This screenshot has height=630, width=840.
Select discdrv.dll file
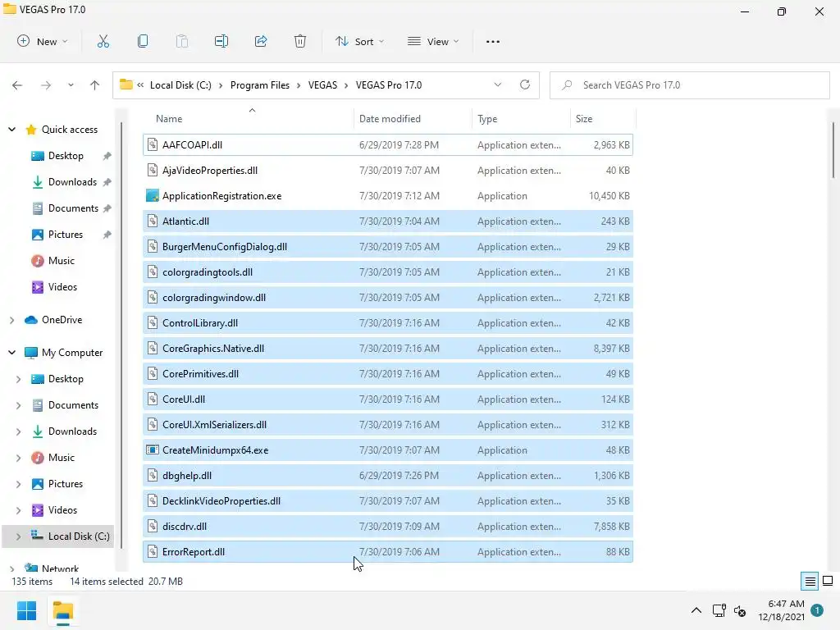coord(388,527)
